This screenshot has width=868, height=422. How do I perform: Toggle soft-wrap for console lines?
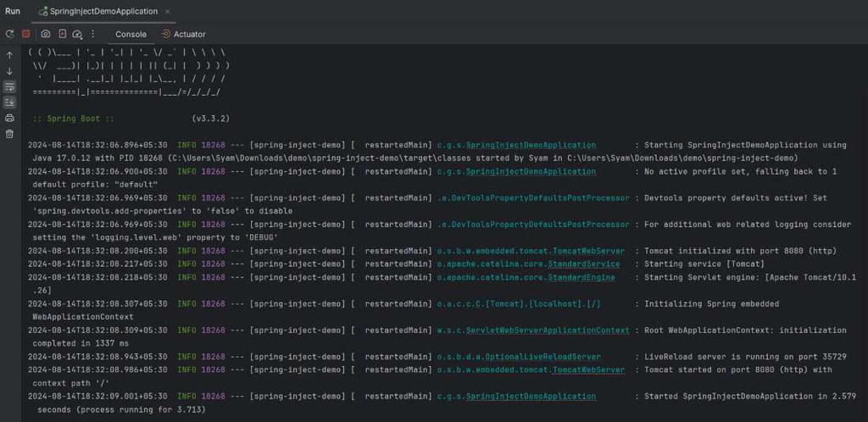[10, 86]
